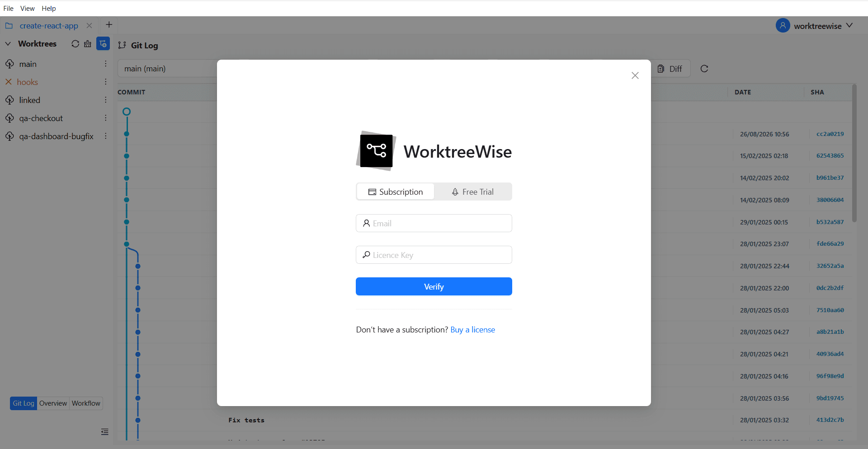
Task: Click SHA b961be37
Action: 830,178
